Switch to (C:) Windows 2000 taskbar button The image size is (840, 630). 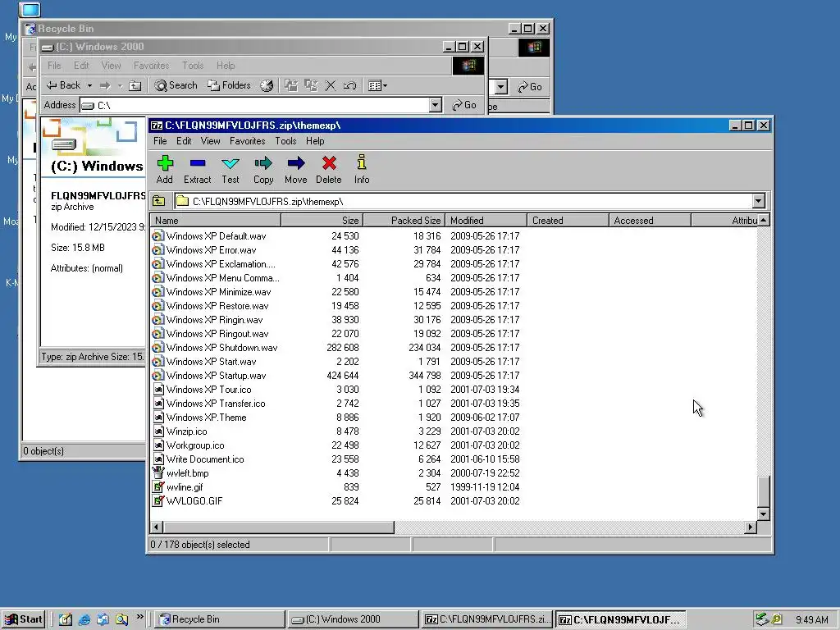coord(353,619)
